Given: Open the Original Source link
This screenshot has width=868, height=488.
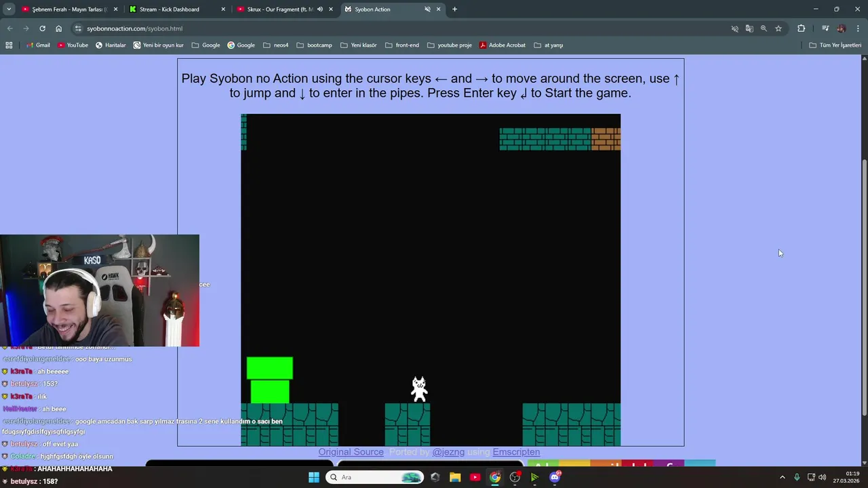Looking at the screenshot, I should pos(351,452).
